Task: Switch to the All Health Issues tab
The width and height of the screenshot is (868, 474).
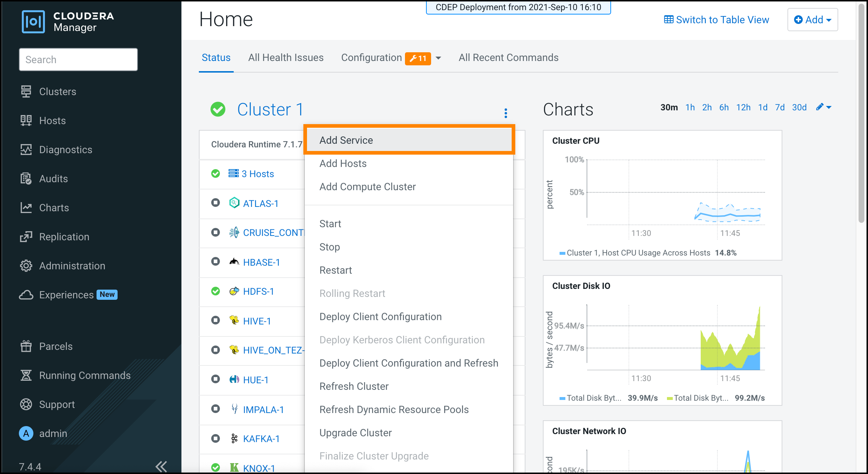Action: click(286, 57)
